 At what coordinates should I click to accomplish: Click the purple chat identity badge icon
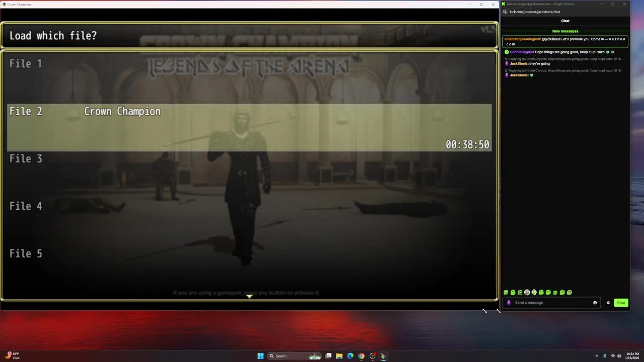[x=508, y=303]
